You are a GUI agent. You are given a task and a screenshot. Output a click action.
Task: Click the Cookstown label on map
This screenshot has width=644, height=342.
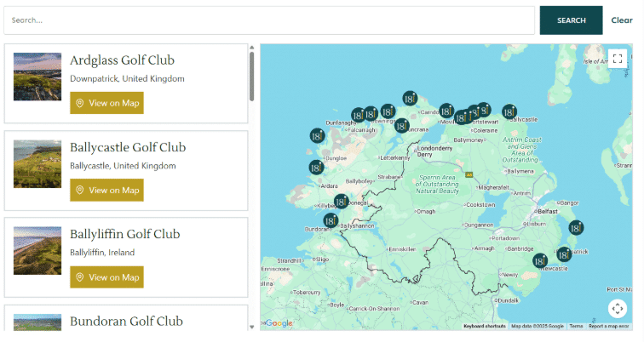[480, 205]
